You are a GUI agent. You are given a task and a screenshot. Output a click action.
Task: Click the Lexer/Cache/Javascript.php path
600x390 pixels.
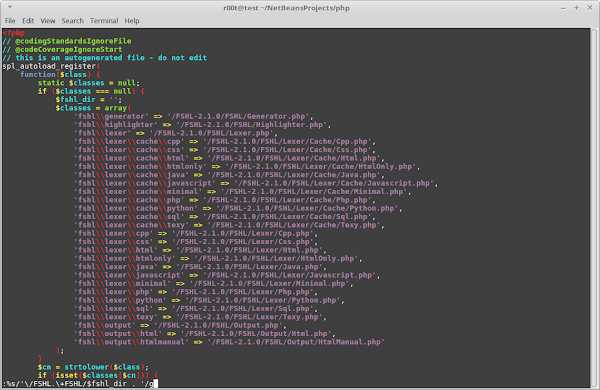[334, 183]
